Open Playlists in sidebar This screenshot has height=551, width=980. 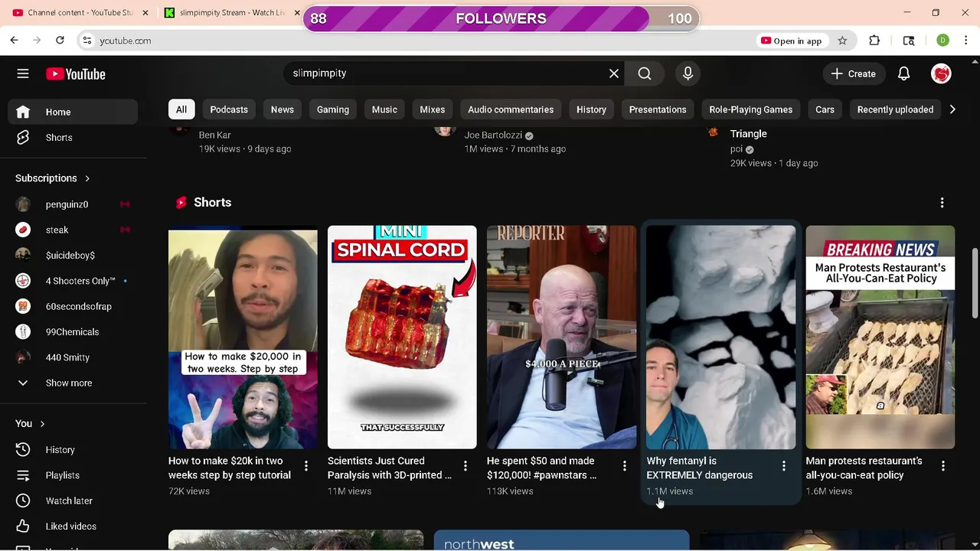[73, 475]
